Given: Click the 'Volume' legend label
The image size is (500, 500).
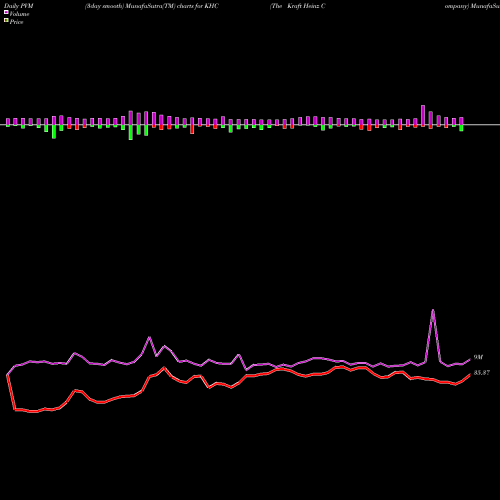Looking at the screenshot, I should (x=19, y=14).
